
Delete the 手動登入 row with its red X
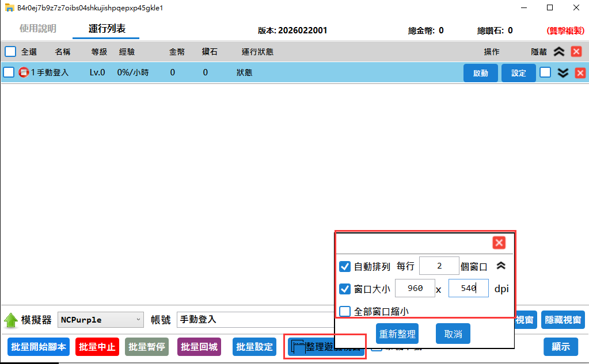click(x=580, y=72)
